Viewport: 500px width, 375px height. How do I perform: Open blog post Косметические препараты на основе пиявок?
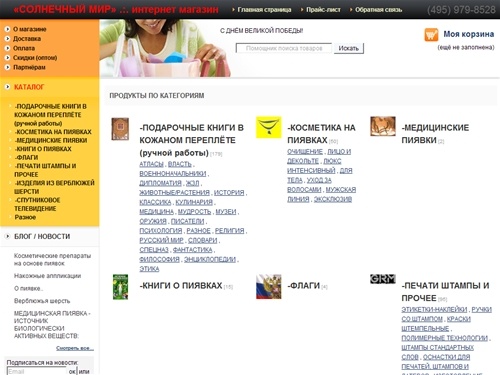coord(52,259)
